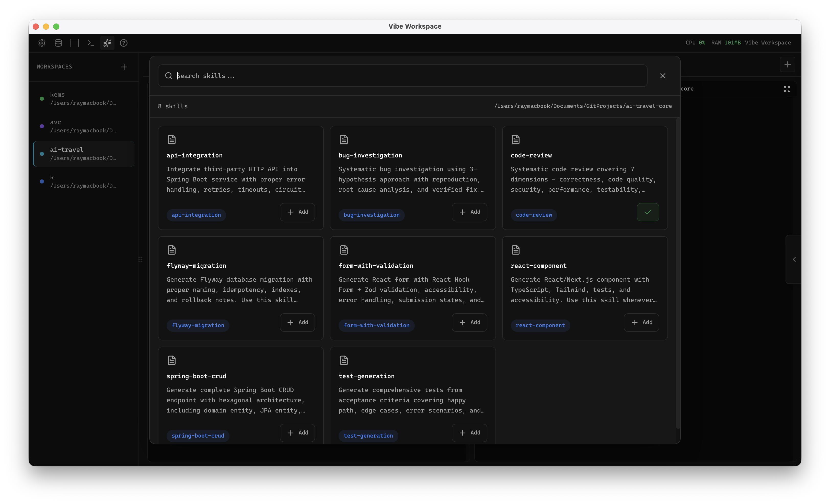This screenshot has height=504, width=830.
Task: Click the sidebar resize grip dots
Action: coord(141,259)
